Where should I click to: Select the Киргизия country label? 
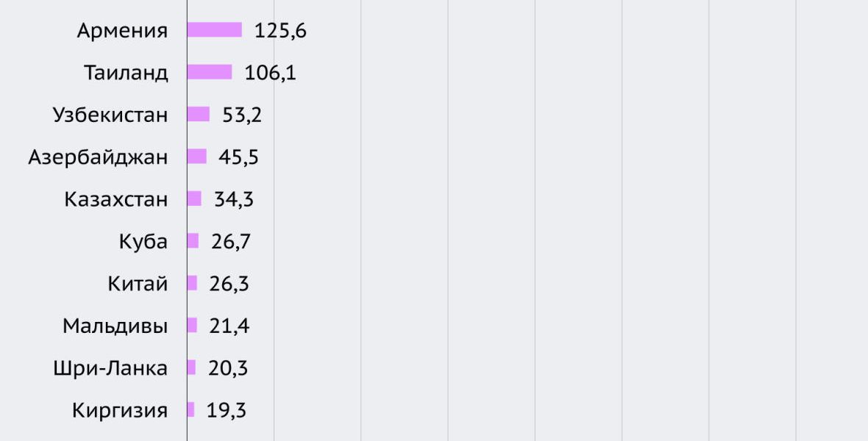point(120,410)
